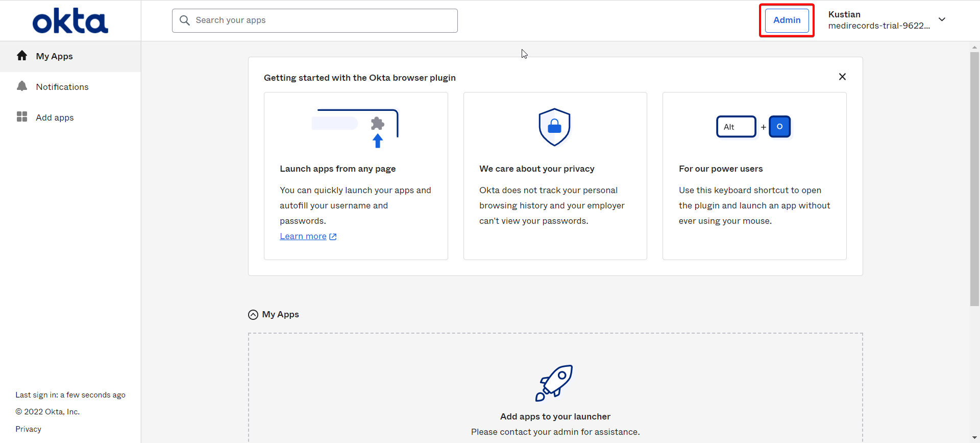The height and width of the screenshot is (443, 980).
Task: Click the My Apps home icon
Action: pos(22,56)
